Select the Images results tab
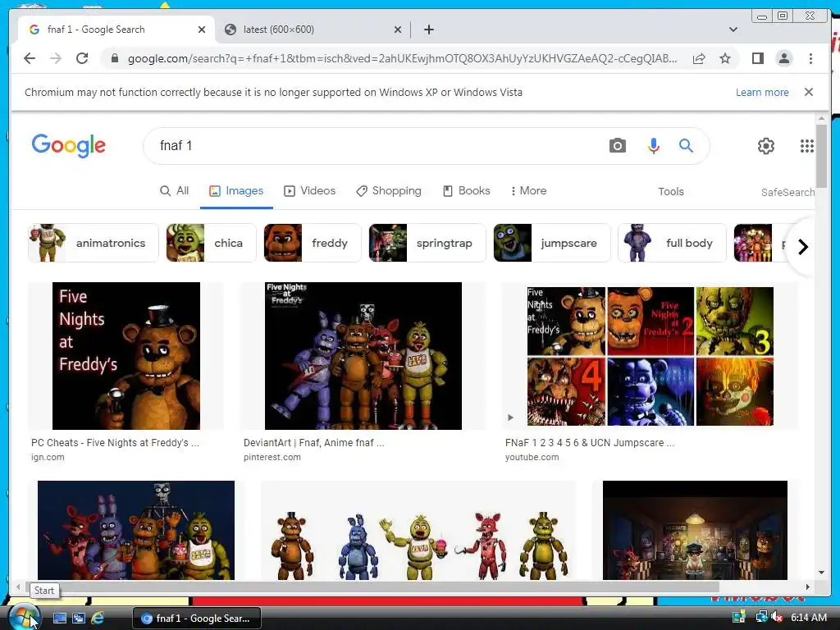This screenshot has width=840, height=630. pyautogui.click(x=236, y=190)
